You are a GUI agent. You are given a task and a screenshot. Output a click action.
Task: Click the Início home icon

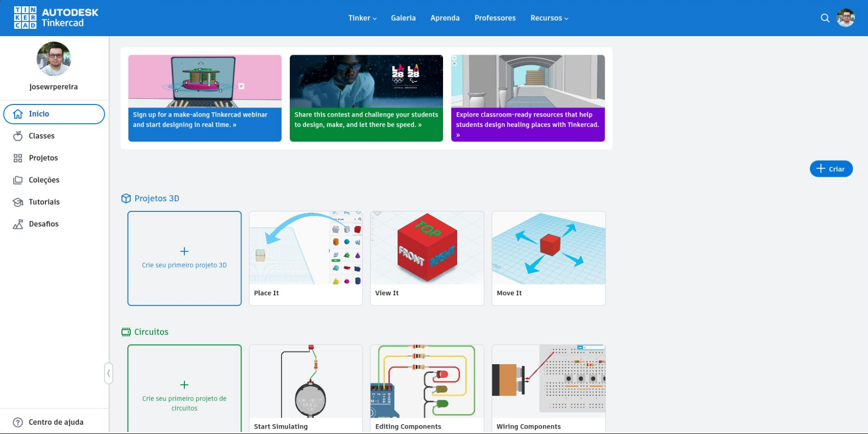point(18,114)
